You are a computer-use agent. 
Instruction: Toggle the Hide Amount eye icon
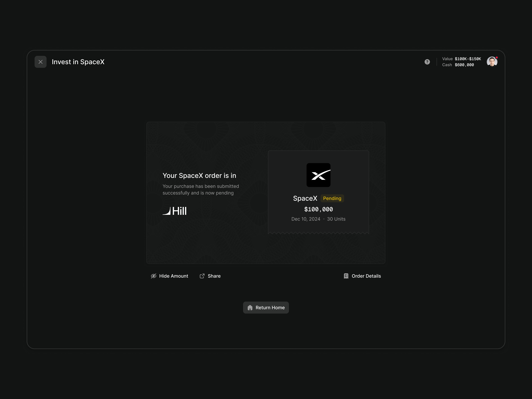pos(153,276)
